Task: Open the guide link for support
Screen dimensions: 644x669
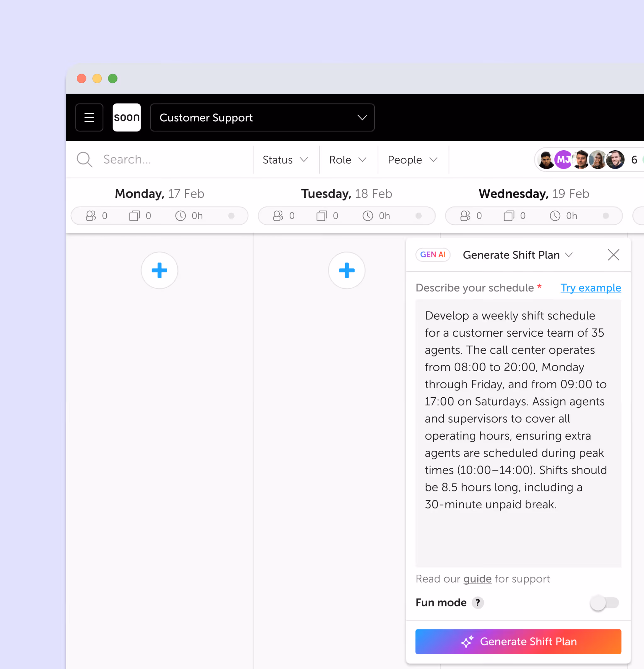Action: click(x=477, y=579)
